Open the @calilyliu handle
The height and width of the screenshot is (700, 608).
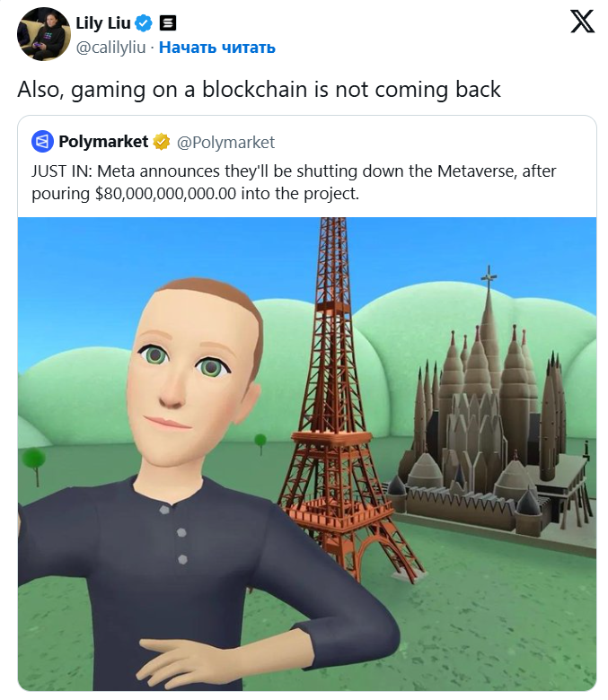click(110, 48)
